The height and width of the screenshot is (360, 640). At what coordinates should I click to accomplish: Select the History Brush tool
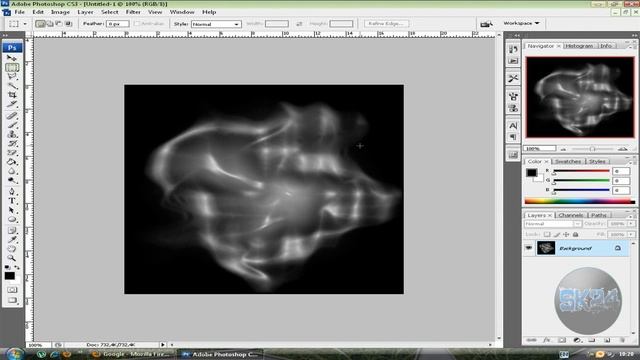pyautogui.click(x=12, y=144)
